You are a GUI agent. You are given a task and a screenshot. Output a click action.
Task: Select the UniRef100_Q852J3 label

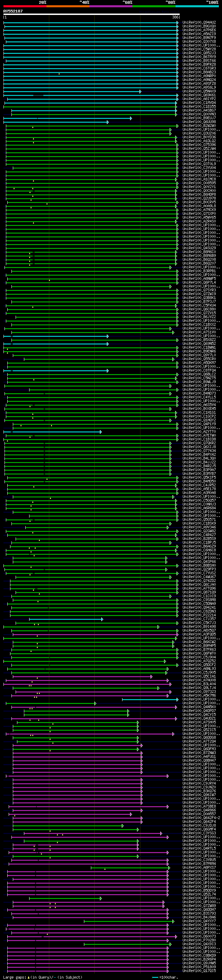click(x=199, y=53)
